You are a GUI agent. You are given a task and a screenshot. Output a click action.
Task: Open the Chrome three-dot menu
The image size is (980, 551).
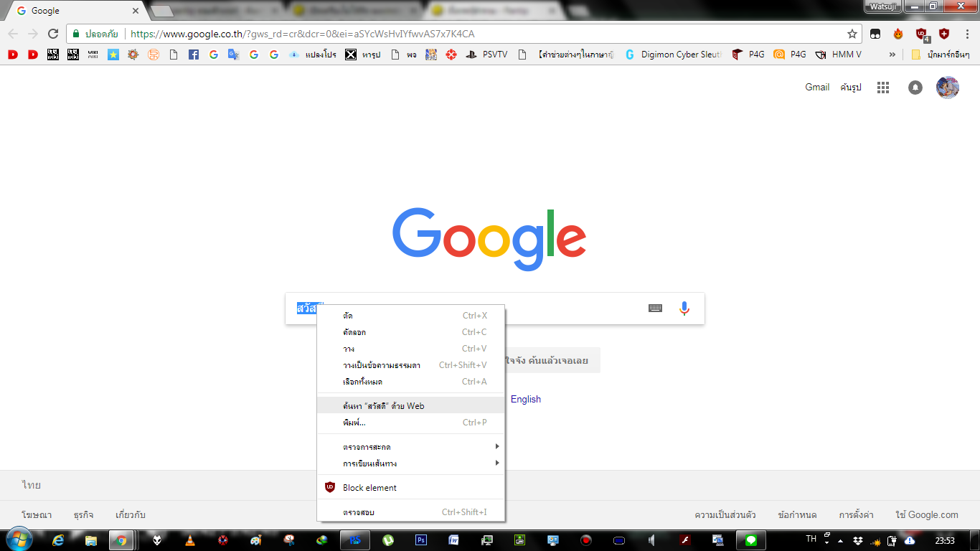[966, 34]
